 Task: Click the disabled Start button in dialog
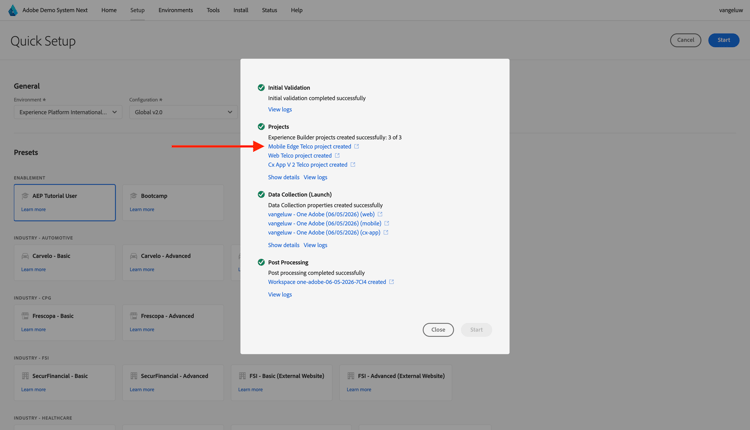click(x=476, y=330)
